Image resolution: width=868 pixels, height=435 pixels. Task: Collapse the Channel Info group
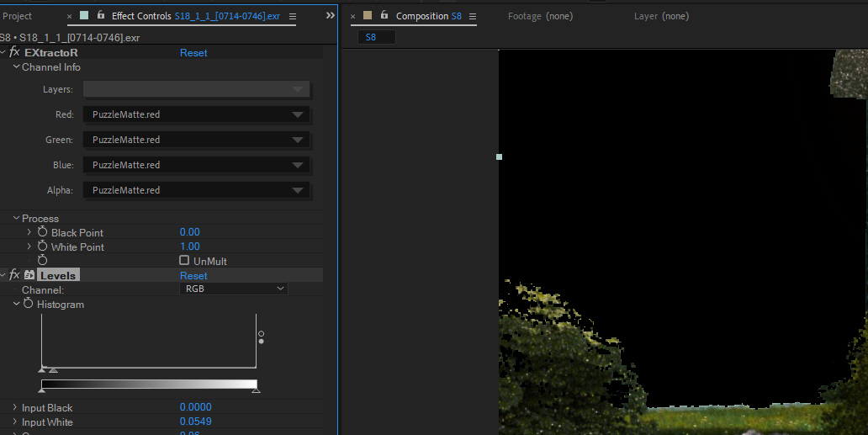tap(16, 66)
